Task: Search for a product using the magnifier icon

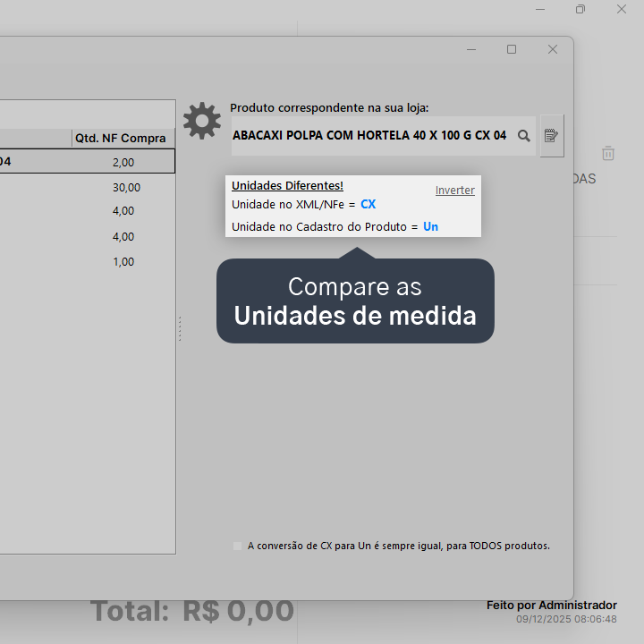Action: click(x=523, y=136)
